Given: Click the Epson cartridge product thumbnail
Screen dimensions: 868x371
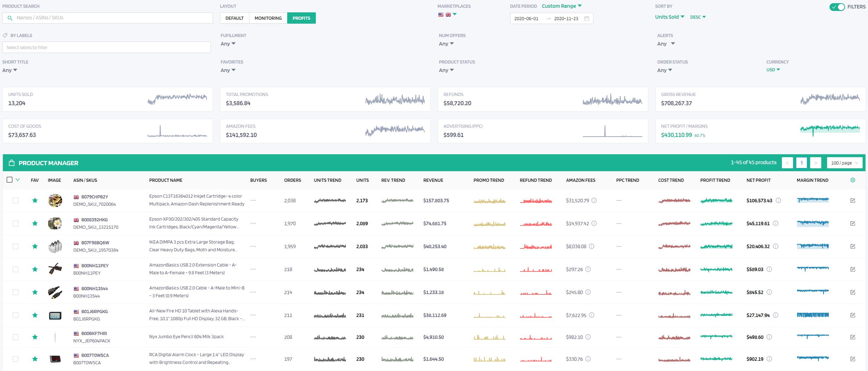Looking at the screenshot, I should (55, 201).
